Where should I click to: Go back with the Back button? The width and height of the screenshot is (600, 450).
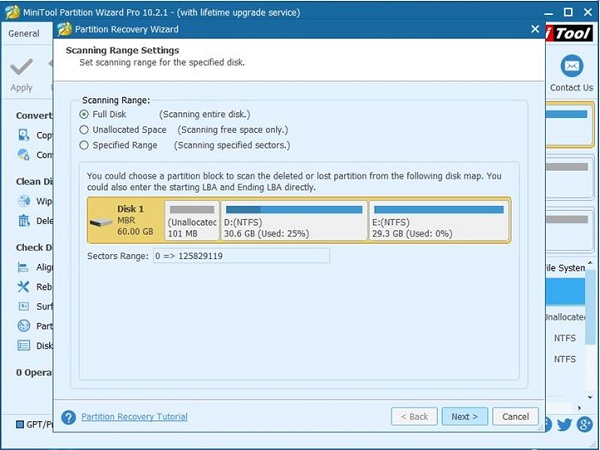click(x=414, y=416)
